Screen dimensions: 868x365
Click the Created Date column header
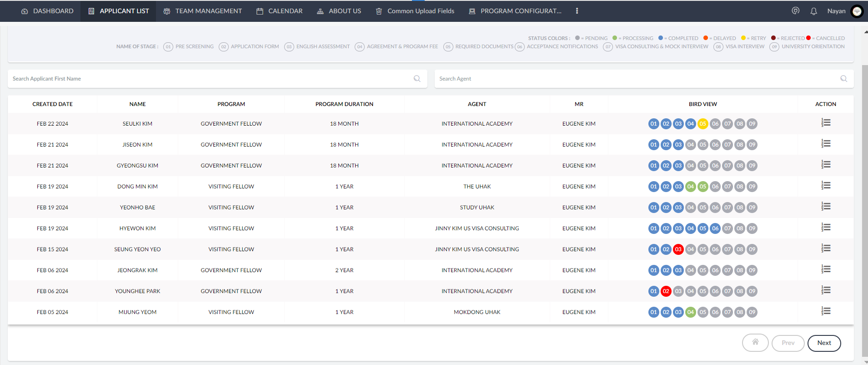point(53,104)
